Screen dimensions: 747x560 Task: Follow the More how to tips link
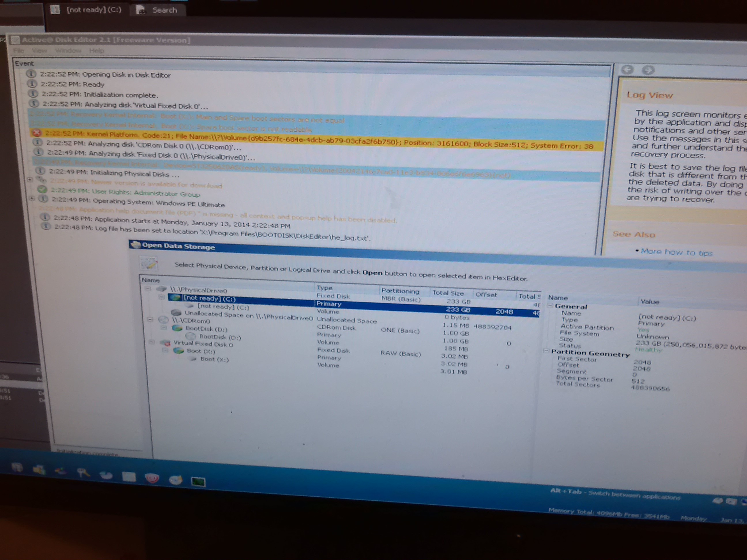click(676, 252)
